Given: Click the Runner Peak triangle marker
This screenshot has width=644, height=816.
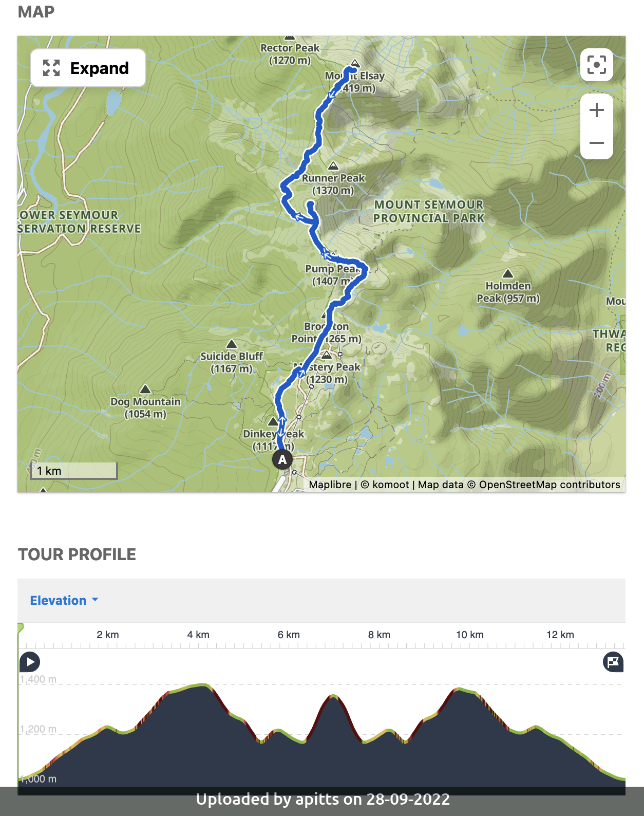Looking at the screenshot, I should (x=333, y=166).
